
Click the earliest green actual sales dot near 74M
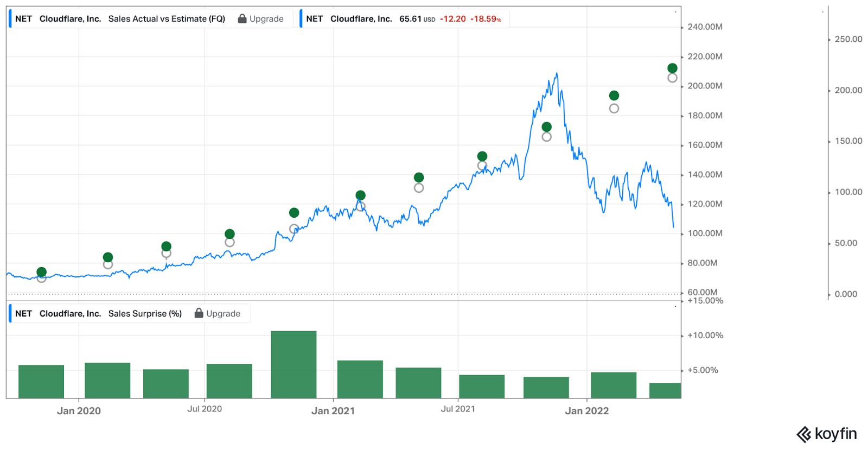(42, 272)
